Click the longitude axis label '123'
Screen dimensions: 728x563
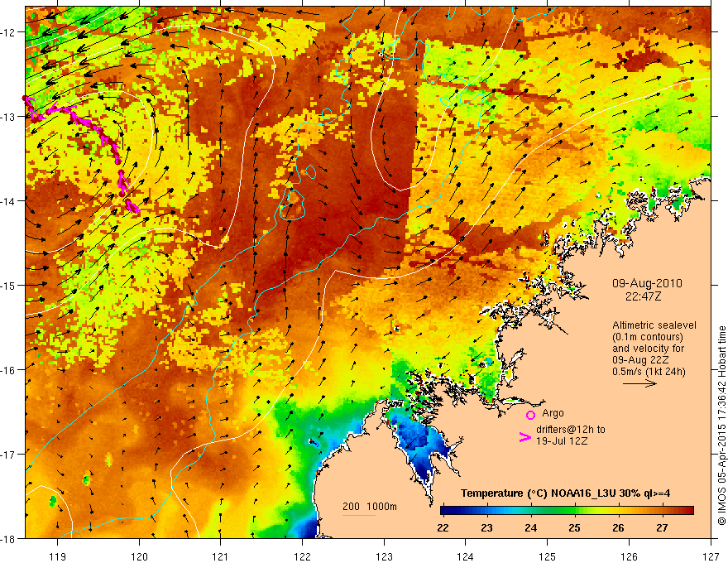pos(384,556)
